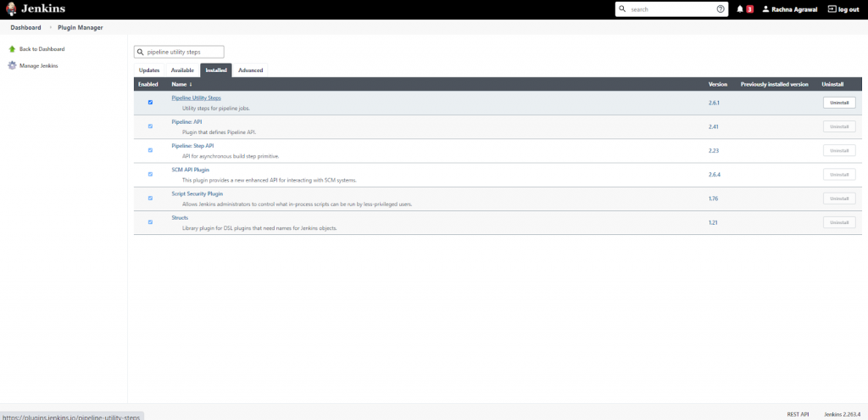Click version 2.23 of Pipeline: Step API
Screen dimensions: 868x420
(x=714, y=151)
